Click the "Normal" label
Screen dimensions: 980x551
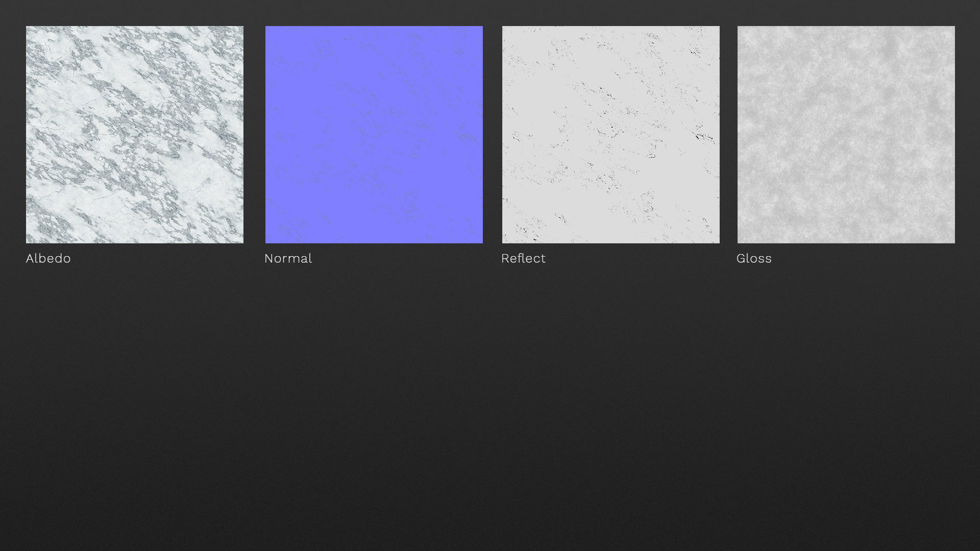point(288,258)
